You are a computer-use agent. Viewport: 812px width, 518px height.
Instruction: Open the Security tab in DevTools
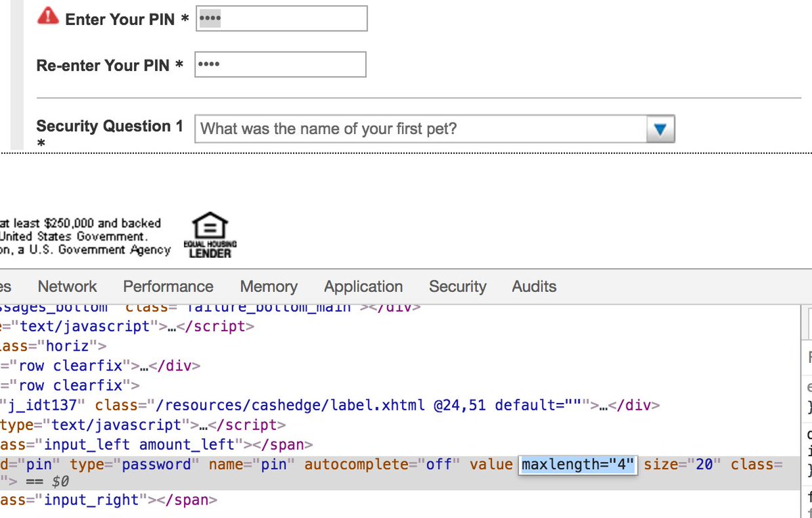[x=457, y=286]
